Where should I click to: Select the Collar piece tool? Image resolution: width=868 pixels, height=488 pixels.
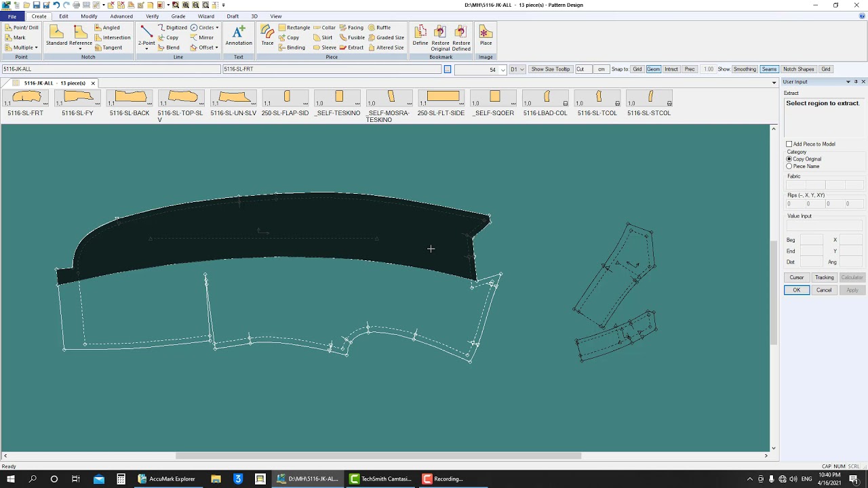coord(324,28)
